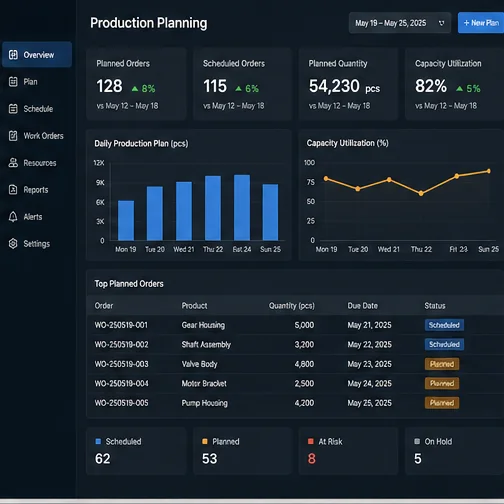504x504 pixels.
Task: Click the Planned badge for Pump Housing
Action: click(442, 403)
